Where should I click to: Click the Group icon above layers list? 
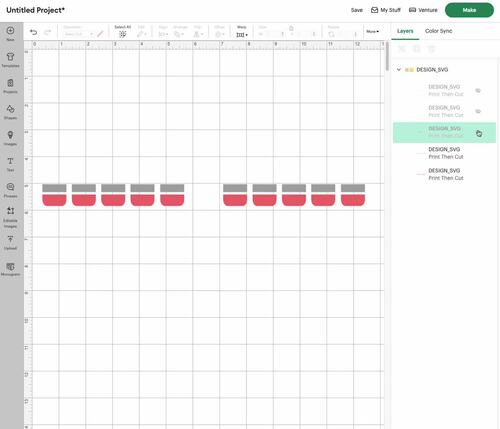pos(402,49)
